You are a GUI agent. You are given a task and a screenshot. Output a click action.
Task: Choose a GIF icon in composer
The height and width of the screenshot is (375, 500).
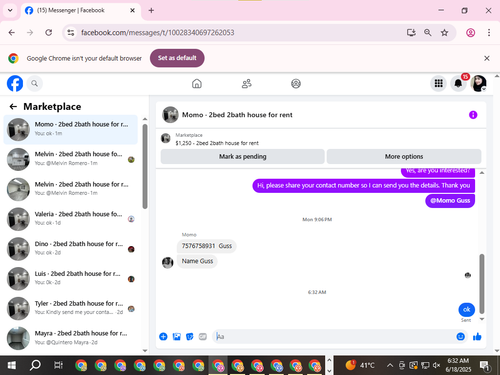203,337
